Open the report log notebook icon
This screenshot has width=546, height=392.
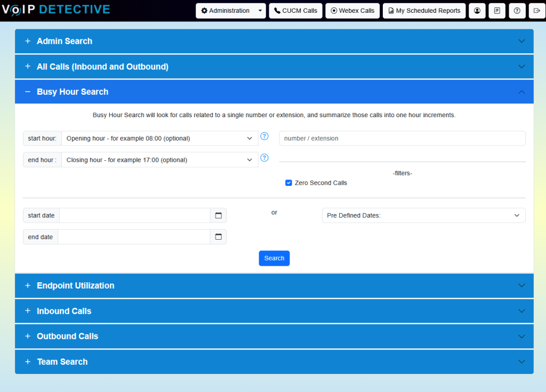coord(496,10)
